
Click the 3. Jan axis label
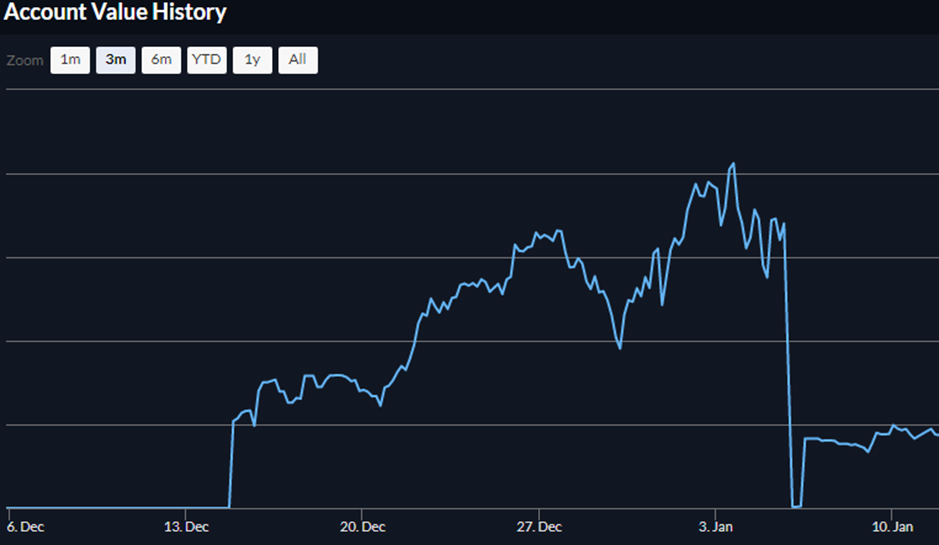point(716,527)
